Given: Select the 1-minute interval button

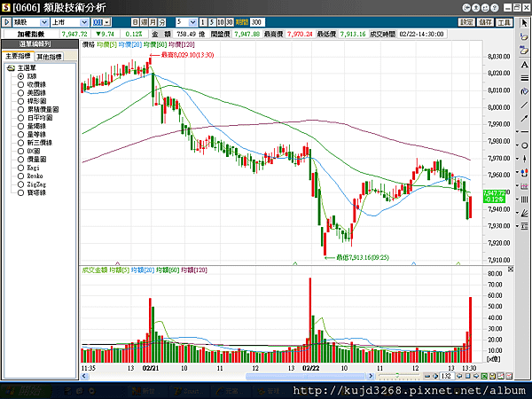Looking at the screenshot, I should point(202,22).
